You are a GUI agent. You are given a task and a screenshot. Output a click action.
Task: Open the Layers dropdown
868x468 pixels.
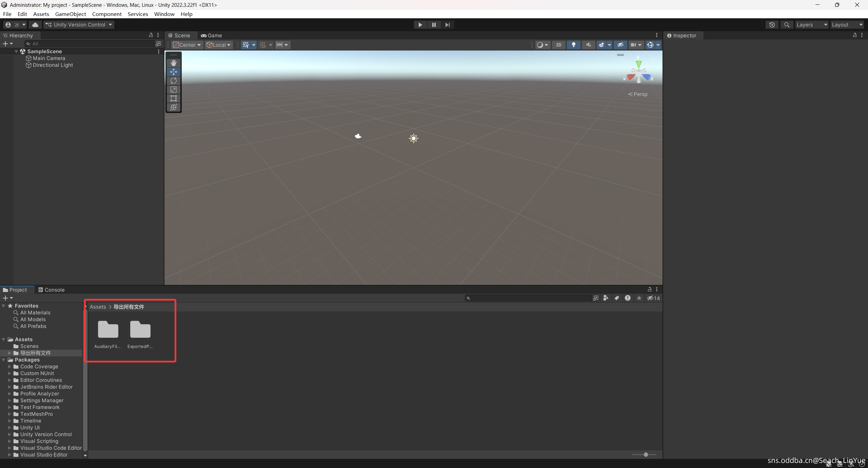coord(811,25)
